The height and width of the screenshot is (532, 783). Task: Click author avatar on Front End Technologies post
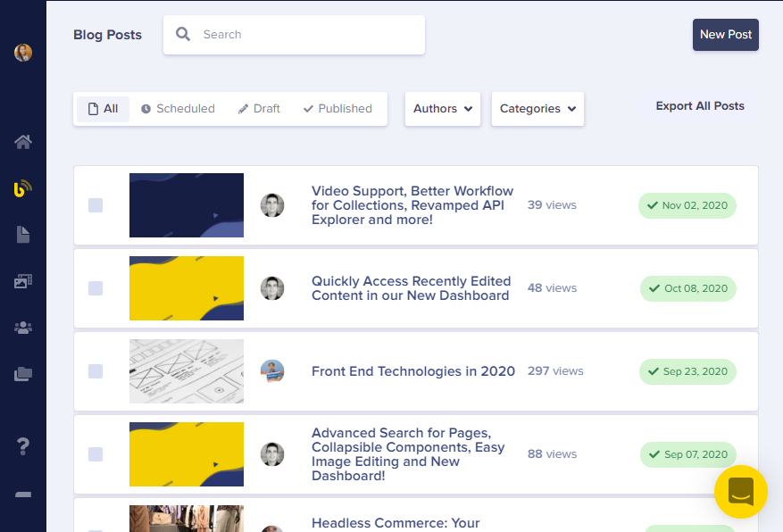pyautogui.click(x=272, y=371)
